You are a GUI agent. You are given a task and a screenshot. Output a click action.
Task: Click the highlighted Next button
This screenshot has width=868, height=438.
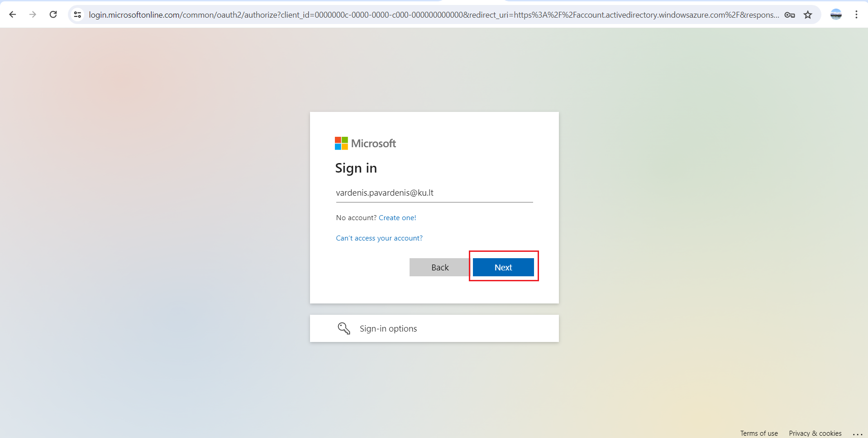pos(503,267)
